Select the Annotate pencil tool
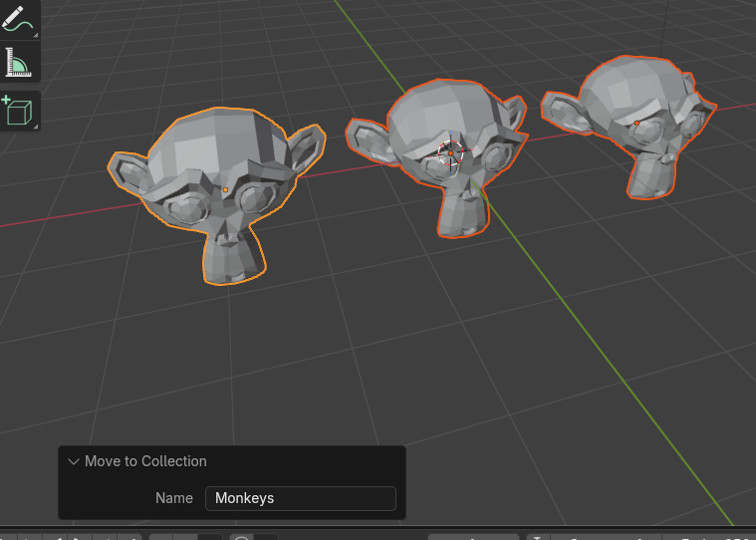Image resolution: width=756 pixels, height=540 pixels. click(x=18, y=19)
